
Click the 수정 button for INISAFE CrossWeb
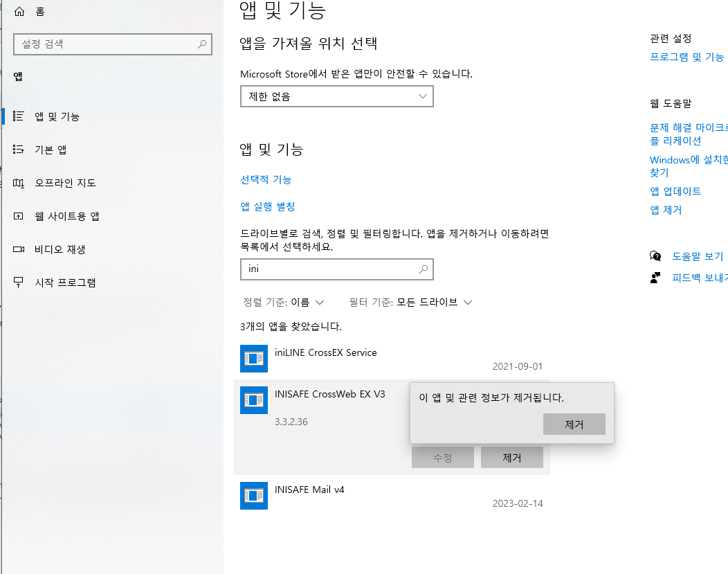[442, 457]
